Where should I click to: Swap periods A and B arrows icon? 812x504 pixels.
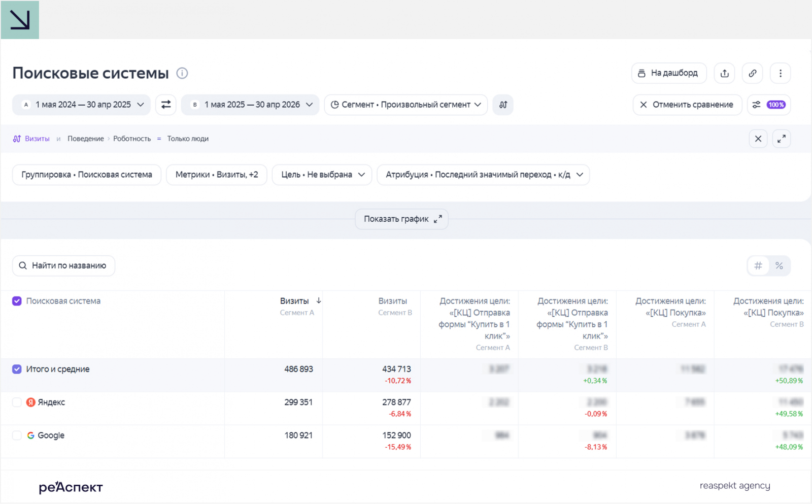(166, 105)
